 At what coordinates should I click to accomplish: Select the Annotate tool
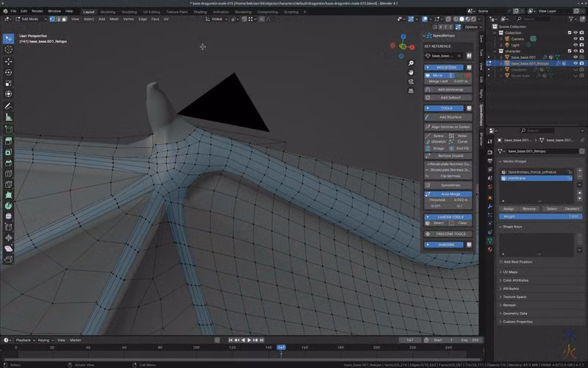tap(8, 106)
